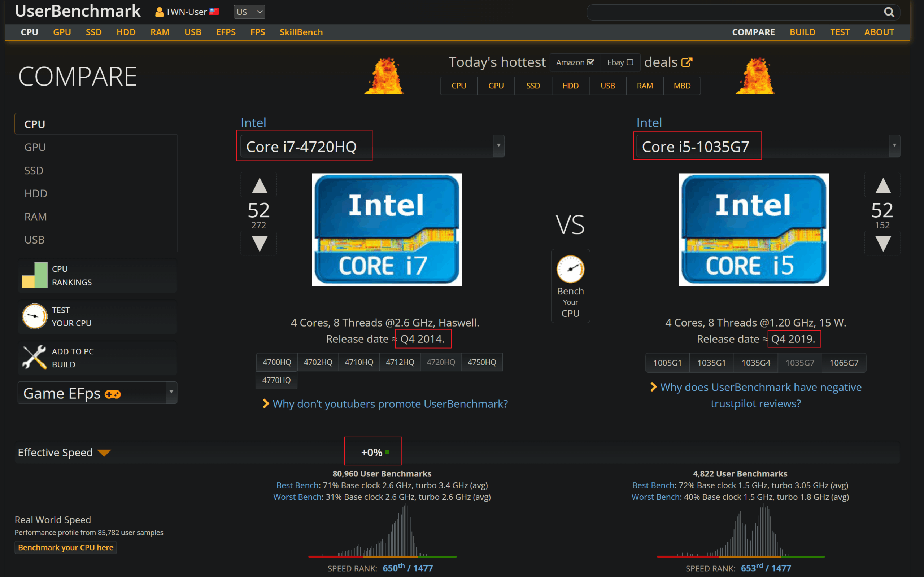Upvote the Core i7-4720HQ with up arrow

pyautogui.click(x=259, y=186)
